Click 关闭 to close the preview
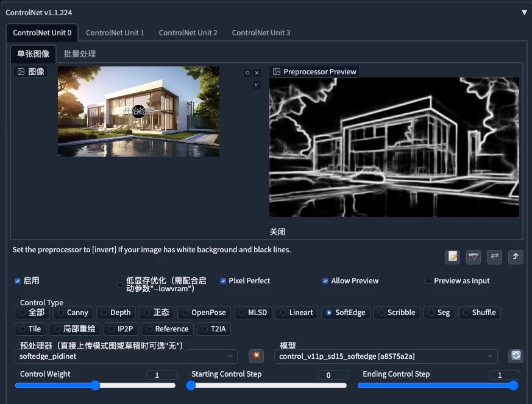Viewport: 532px width, 404px height. pos(278,232)
